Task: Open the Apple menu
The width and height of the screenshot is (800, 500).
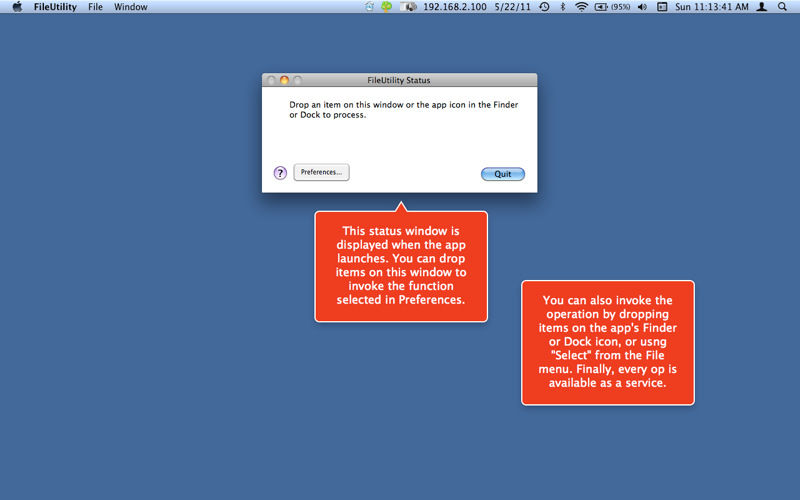Action: (x=17, y=7)
